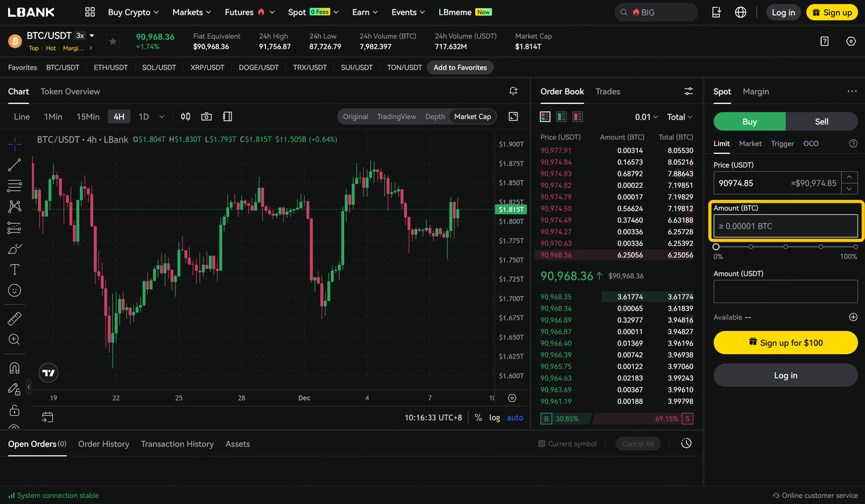Open the Order History tab
Image resolution: width=865 pixels, height=504 pixels.
point(103,444)
